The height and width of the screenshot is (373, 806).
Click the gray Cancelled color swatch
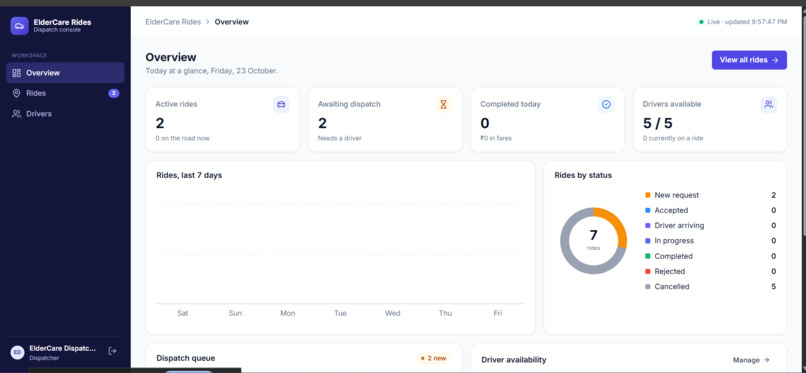click(648, 287)
